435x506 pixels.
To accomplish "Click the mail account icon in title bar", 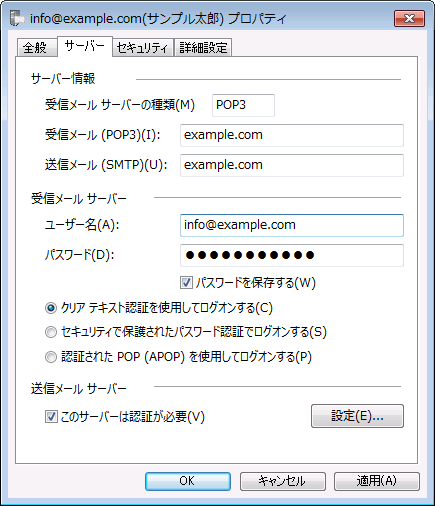I will [x=17, y=19].
